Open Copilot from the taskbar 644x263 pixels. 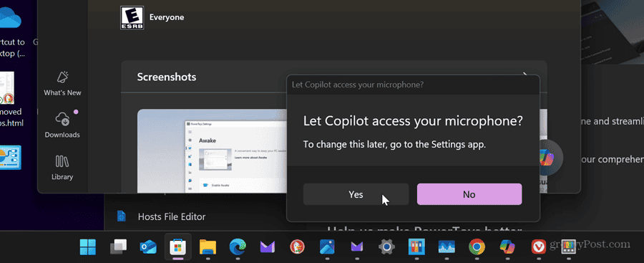click(507, 247)
